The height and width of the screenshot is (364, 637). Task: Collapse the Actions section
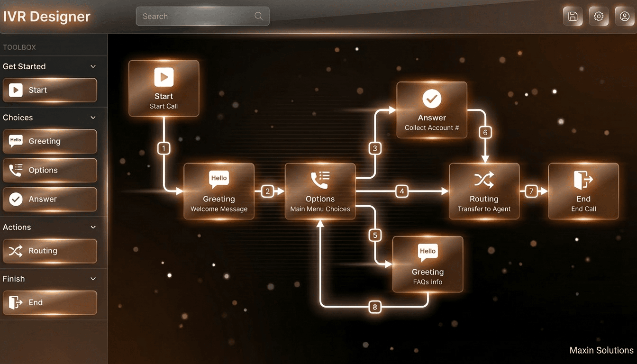(93, 227)
